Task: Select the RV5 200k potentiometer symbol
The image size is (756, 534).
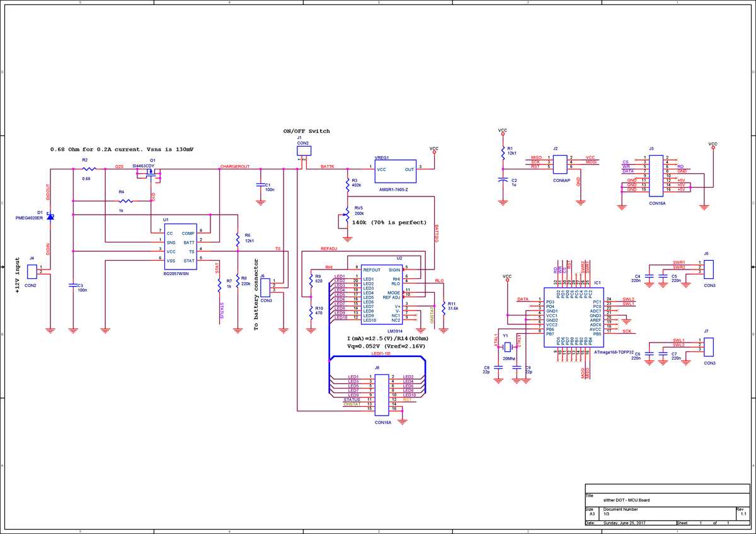Action: point(346,216)
